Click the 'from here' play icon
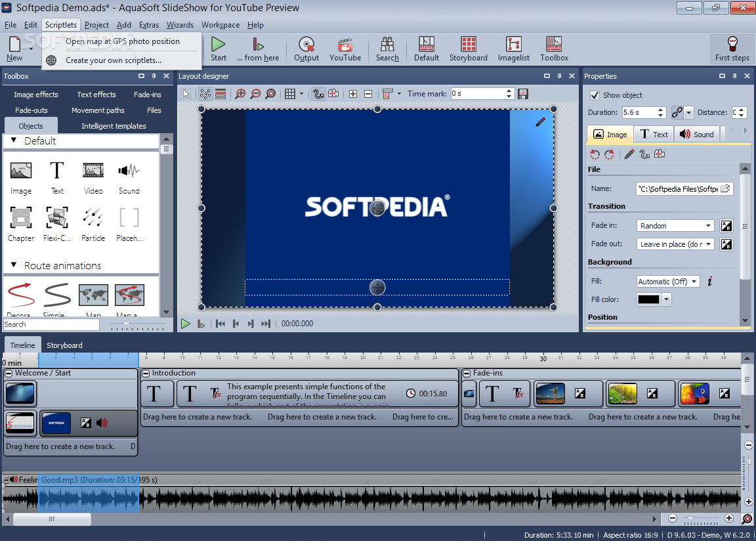The height and width of the screenshot is (541, 756). tap(258, 49)
